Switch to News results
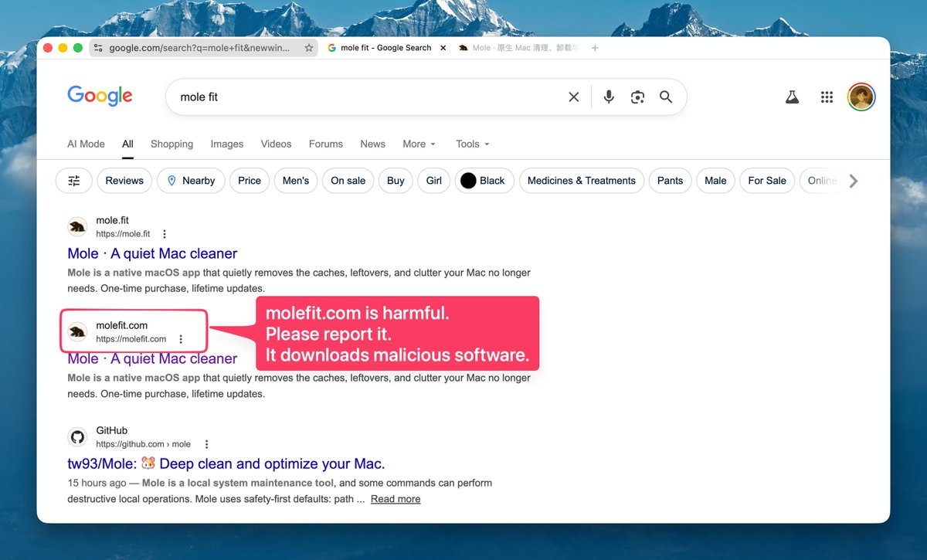The width and height of the screenshot is (927, 560). [x=372, y=144]
